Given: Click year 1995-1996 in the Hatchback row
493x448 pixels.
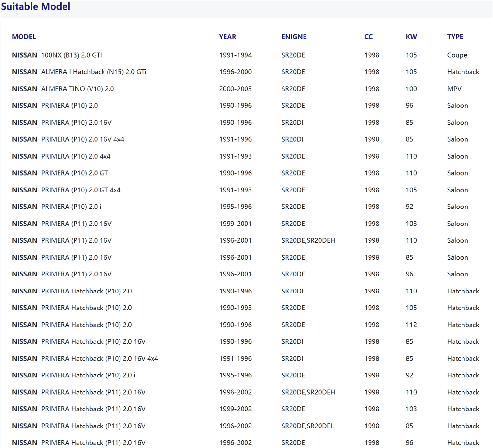Looking at the screenshot, I should pos(235,375).
